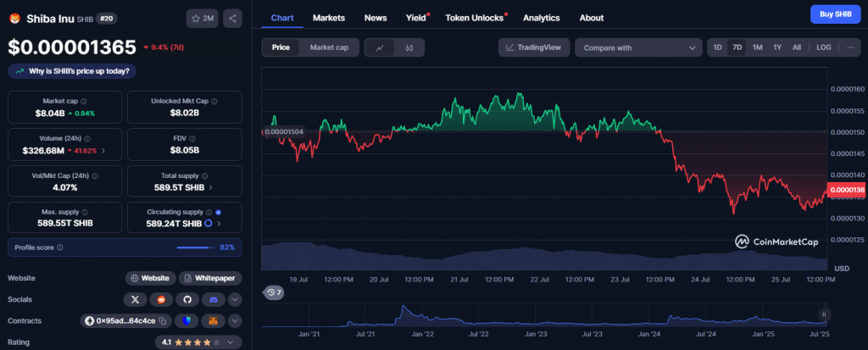Open the Website link button
868x350 pixels.
pos(151,278)
